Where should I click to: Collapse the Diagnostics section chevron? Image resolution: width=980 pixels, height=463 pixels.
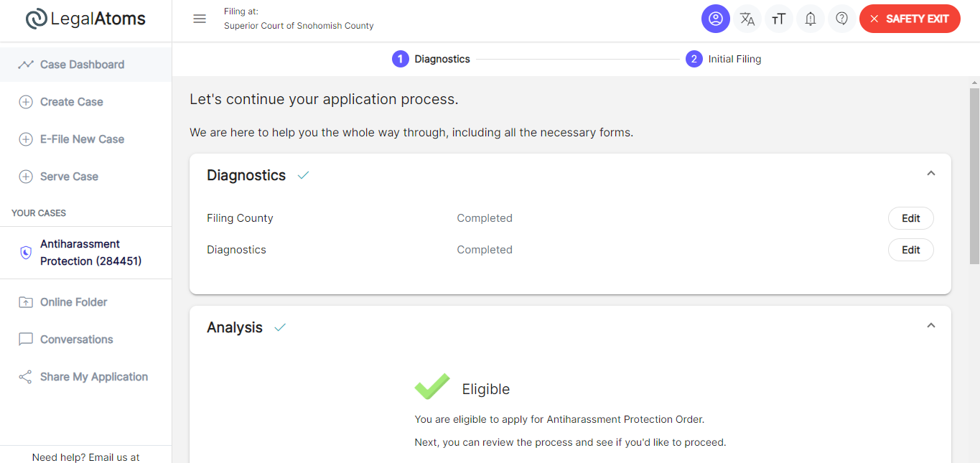coord(931,173)
